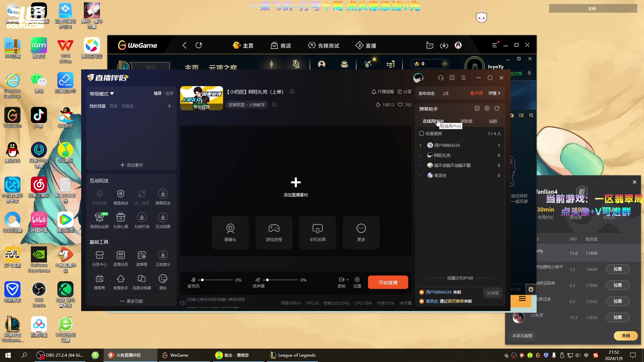Mute the 麦克风 microphone icon
The image size is (644, 362).
193,280
